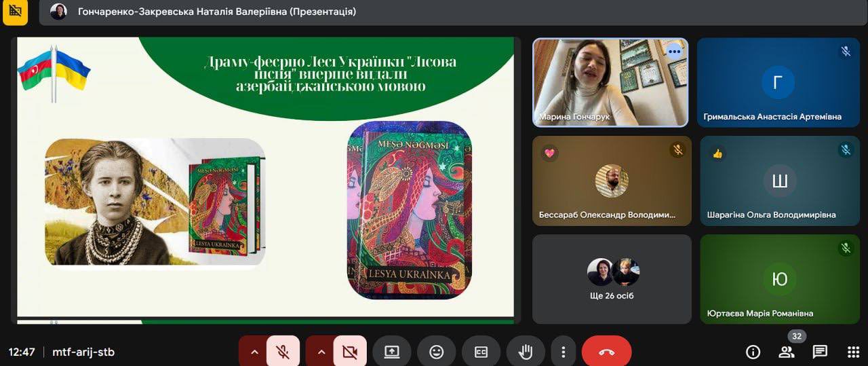Expand video settings arrow beside camera
The width and height of the screenshot is (868, 366).
coord(321,352)
